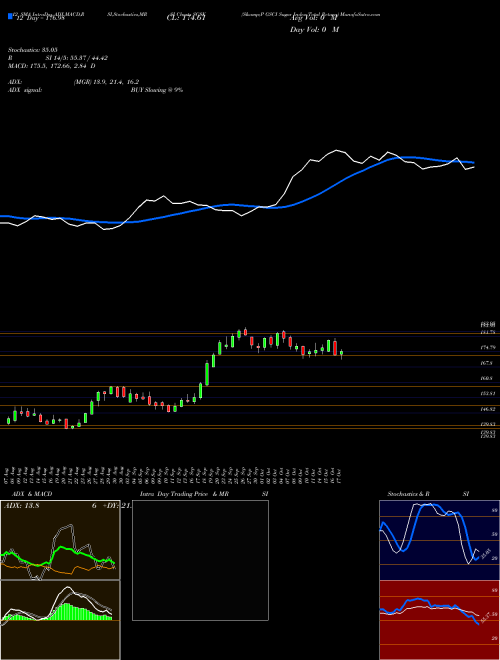Click the 146.82 price axis label
Screen dimensions: 500x660
click(489, 409)
